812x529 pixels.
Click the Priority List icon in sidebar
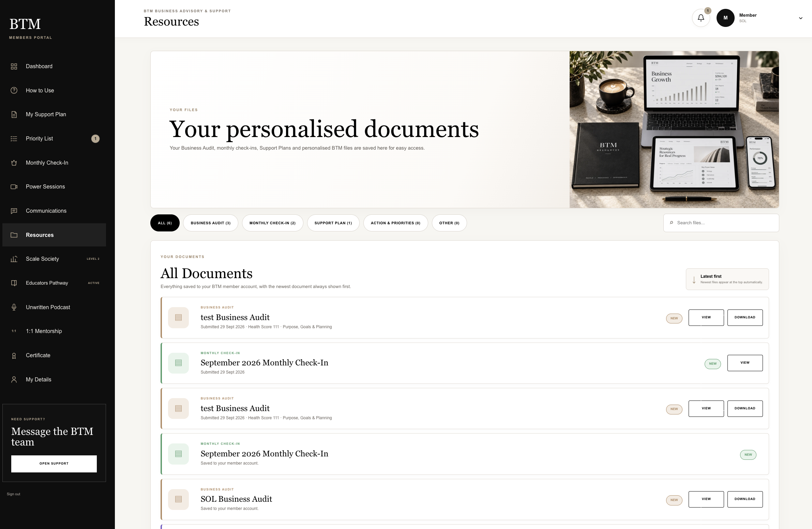[14, 138]
